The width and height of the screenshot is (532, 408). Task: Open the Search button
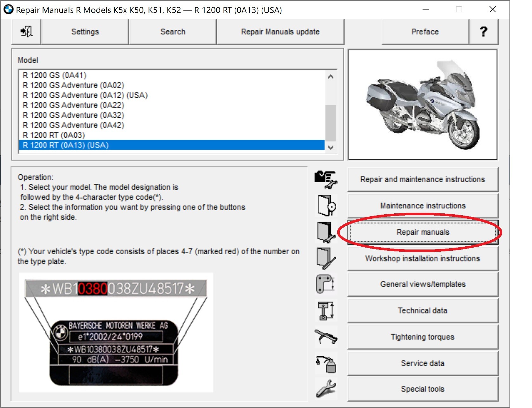(173, 32)
